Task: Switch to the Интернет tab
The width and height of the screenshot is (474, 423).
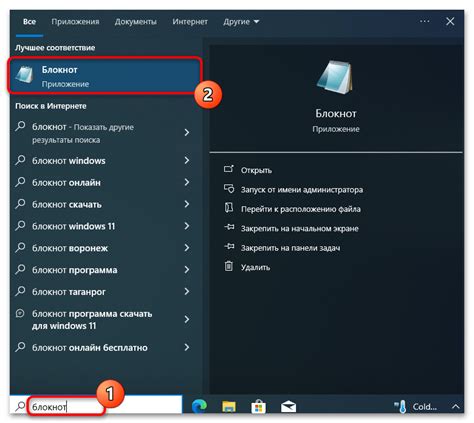Action: click(x=190, y=22)
